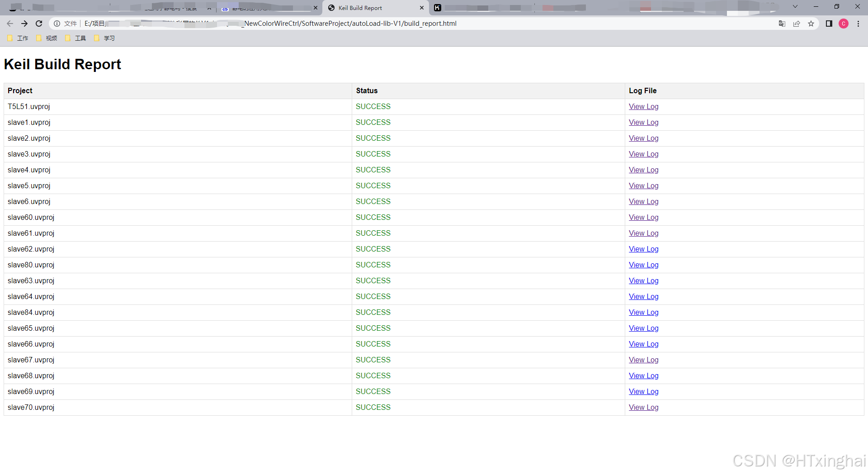This screenshot has width=868, height=475.
Task: Select the slave60.uvproj project name
Action: [31, 218]
